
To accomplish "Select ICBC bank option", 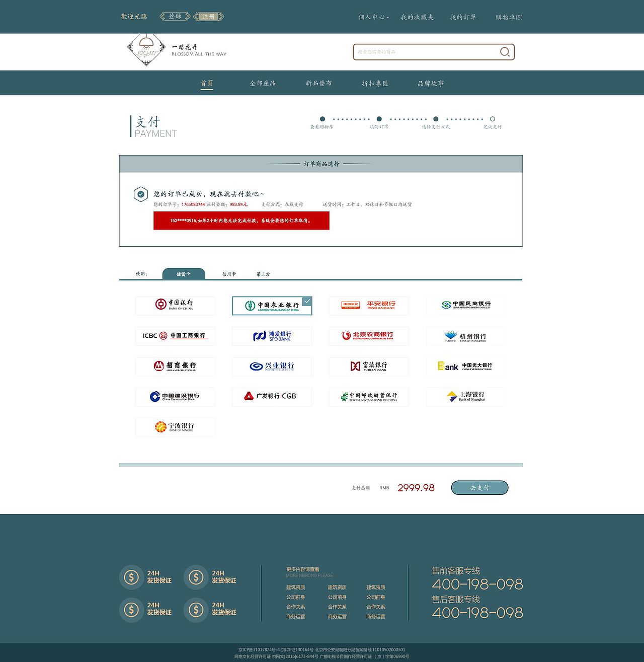I will [x=175, y=336].
